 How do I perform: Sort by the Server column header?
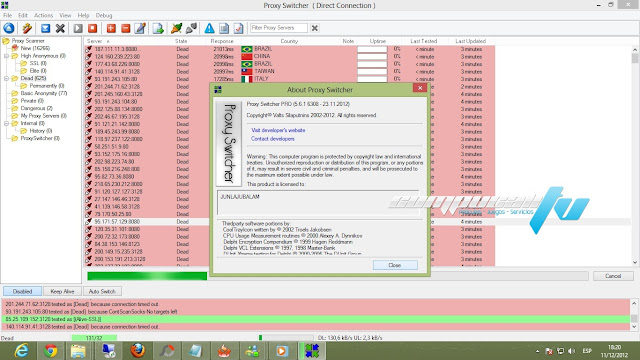pyautogui.click(x=95, y=41)
